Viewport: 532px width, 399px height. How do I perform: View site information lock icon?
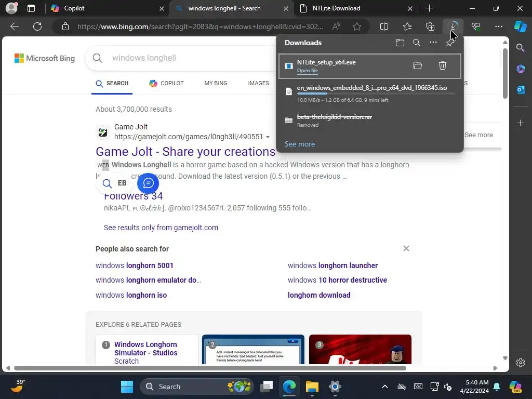coord(65,26)
